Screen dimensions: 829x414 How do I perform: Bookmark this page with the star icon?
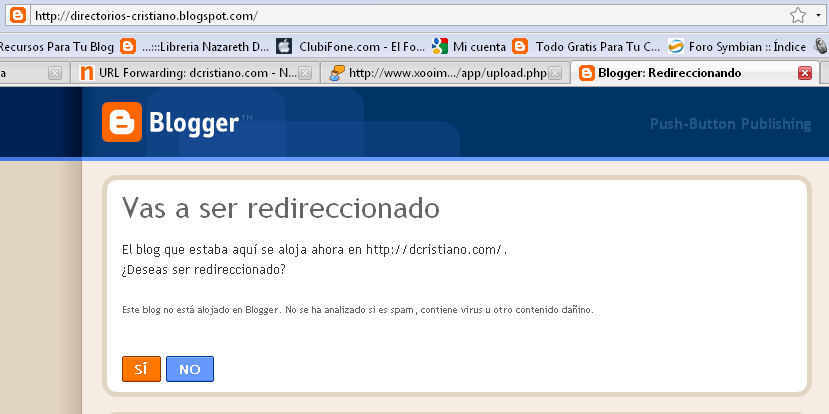click(x=797, y=16)
